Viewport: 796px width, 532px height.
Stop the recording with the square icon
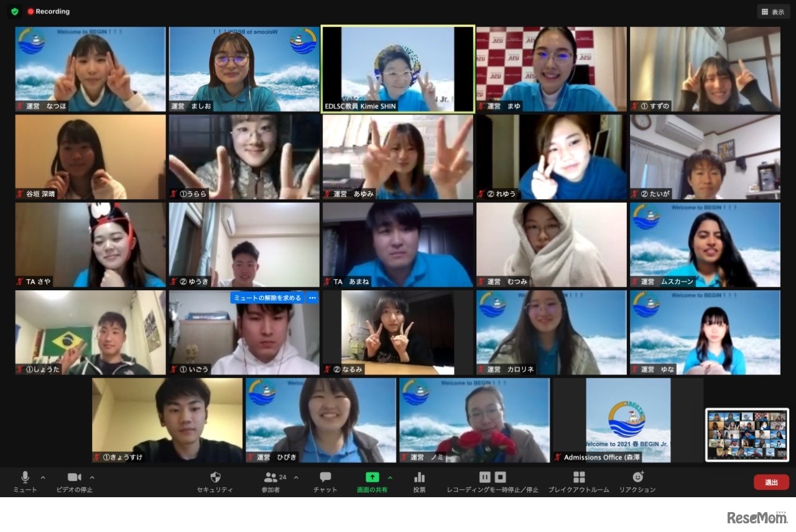click(x=500, y=477)
